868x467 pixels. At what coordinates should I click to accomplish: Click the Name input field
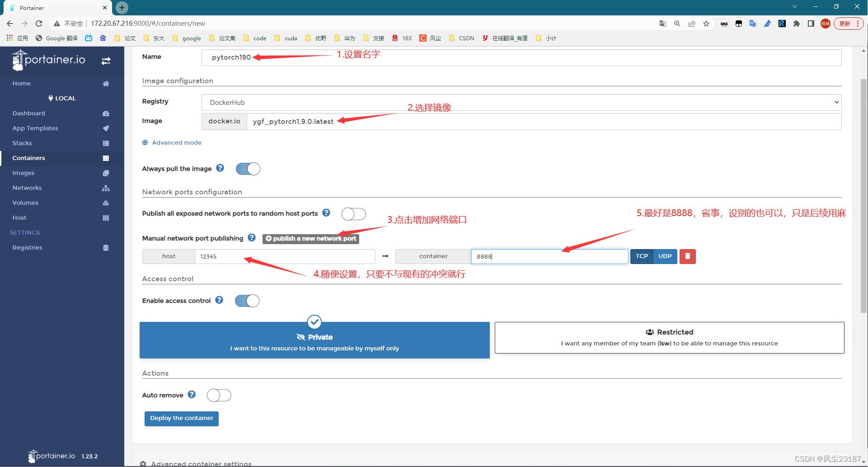click(521, 57)
